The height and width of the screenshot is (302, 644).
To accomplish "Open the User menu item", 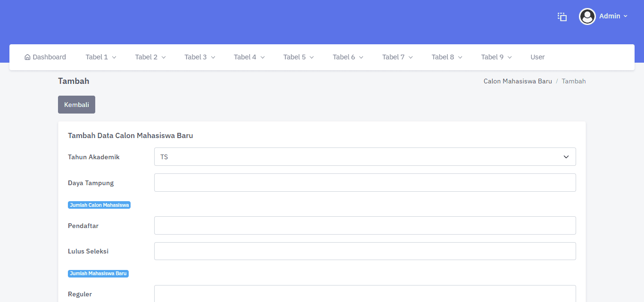I will (x=537, y=57).
